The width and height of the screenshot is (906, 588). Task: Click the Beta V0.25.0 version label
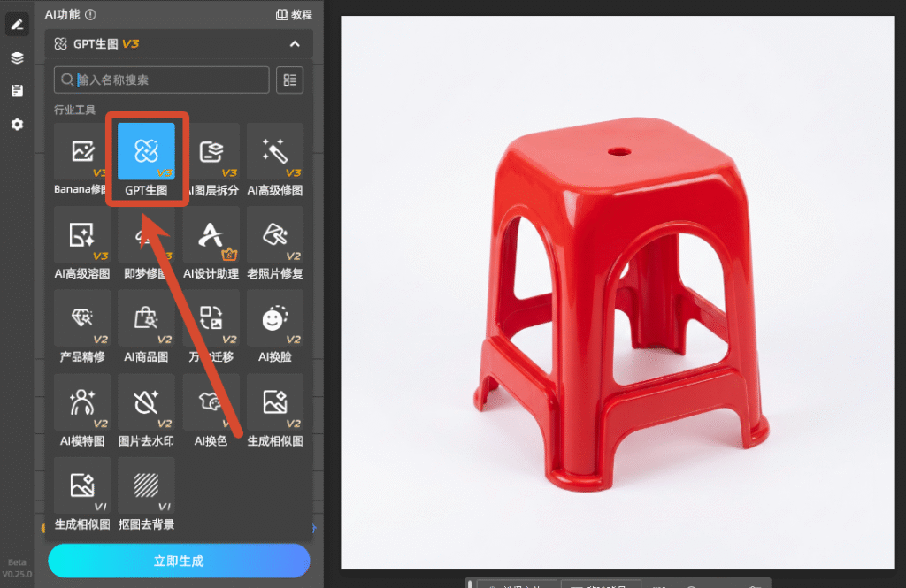(x=17, y=568)
